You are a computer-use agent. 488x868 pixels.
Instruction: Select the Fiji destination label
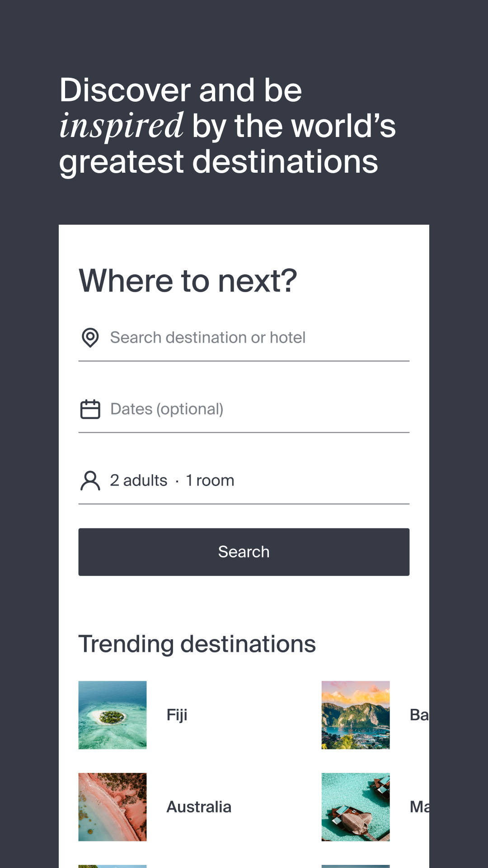(x=177, y=715)
